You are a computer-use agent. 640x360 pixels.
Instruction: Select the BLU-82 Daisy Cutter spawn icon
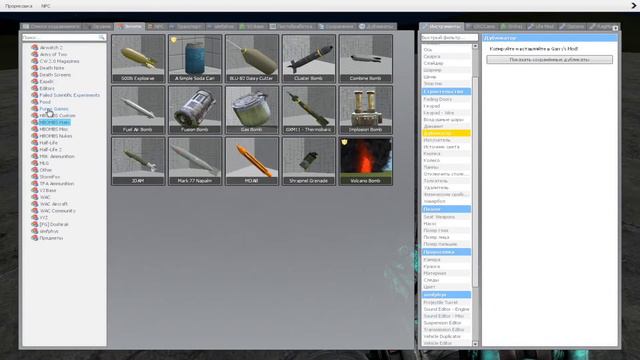(252, 58)
